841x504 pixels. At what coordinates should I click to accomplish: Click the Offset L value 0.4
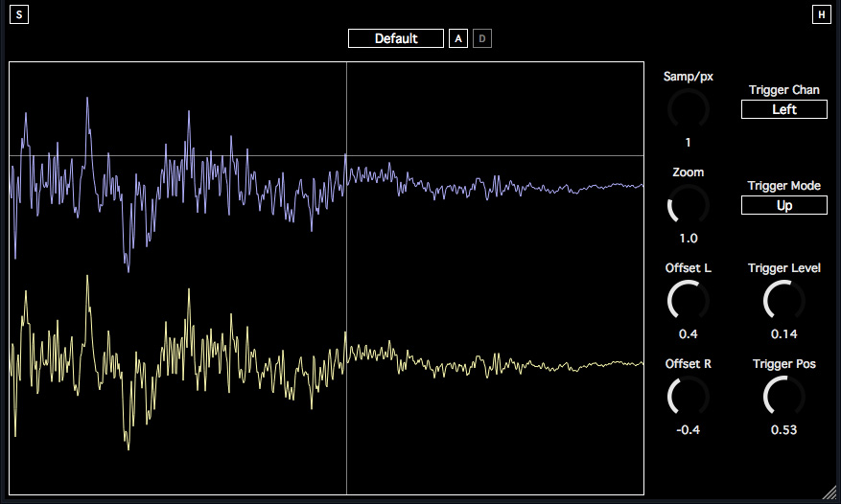[689, 334]
